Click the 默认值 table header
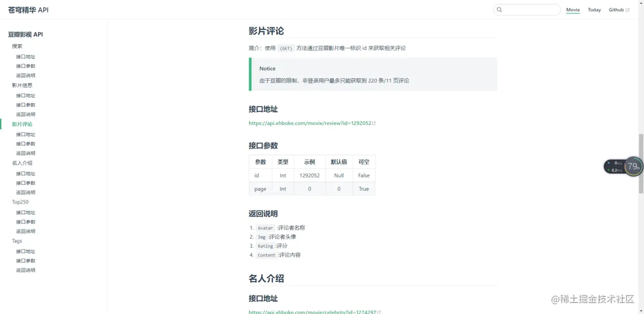The image size is (644, 314). (x=339, y=162)
